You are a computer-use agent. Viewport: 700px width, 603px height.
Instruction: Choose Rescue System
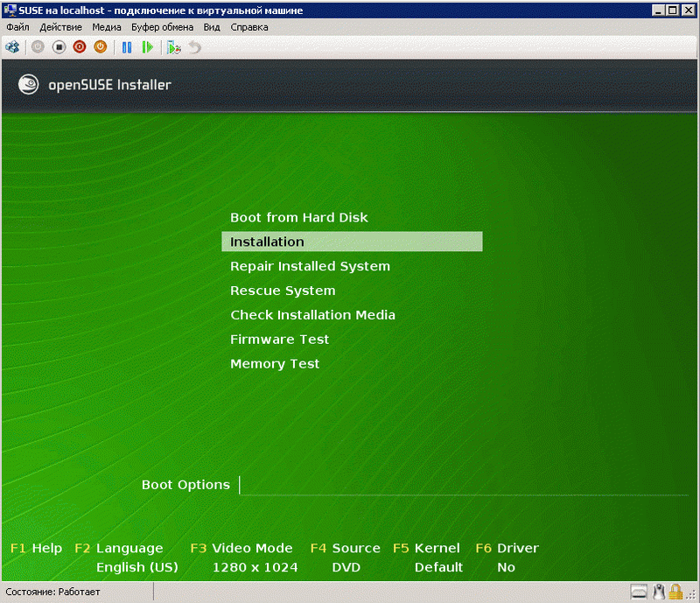click(x=283, y=291)
